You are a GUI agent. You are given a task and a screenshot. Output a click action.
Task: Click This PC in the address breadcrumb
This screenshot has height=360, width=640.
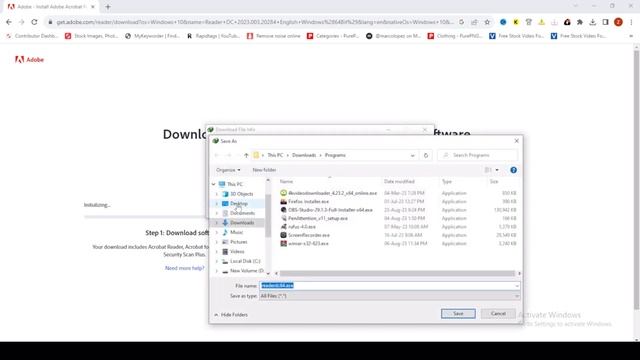pyautogui.click(x=275, y=155)
